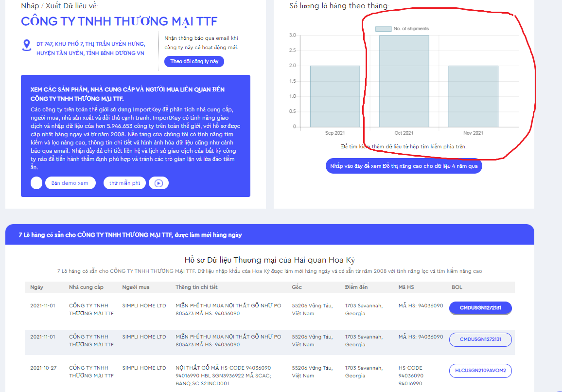This screenshot has width=562, height=392.
Task: Click the blank round button beside Bản demo xem
Action: pos(36,183)
